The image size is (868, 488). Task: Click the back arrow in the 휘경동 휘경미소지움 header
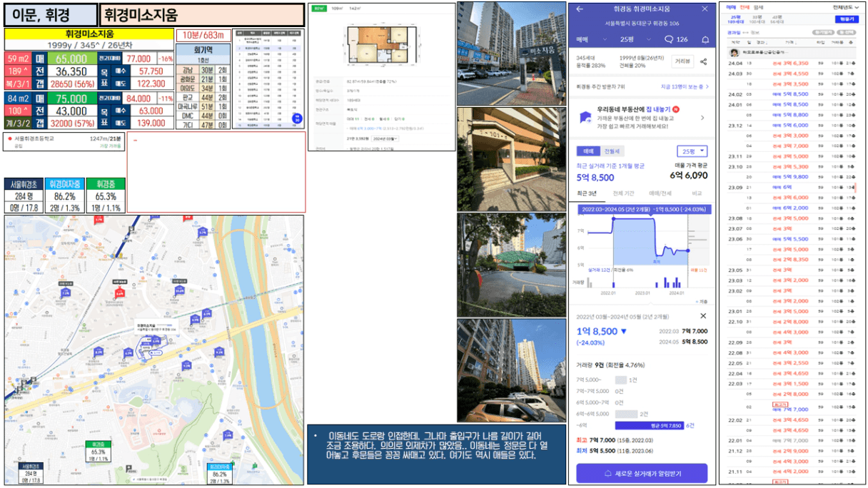click(x=580, y=9)
